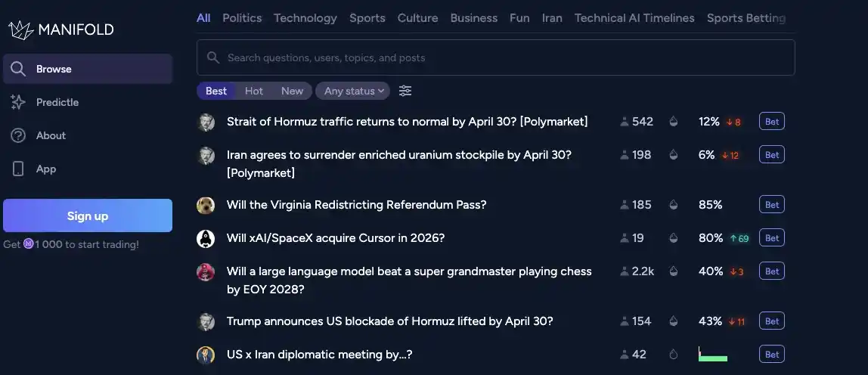
Task: Click liquidity drop icon on Strait of Hormuz row
Action: pos(673,121)
